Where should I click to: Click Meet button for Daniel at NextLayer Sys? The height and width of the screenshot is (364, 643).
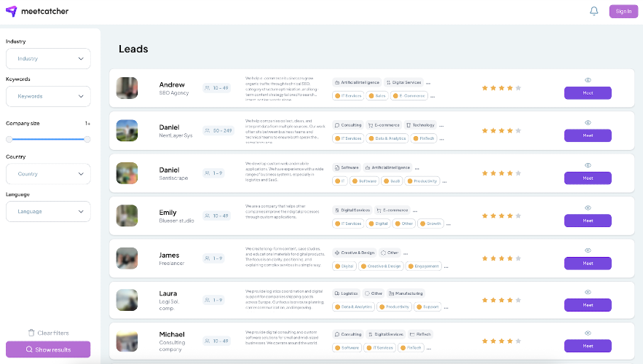click(x=588, y=135)
